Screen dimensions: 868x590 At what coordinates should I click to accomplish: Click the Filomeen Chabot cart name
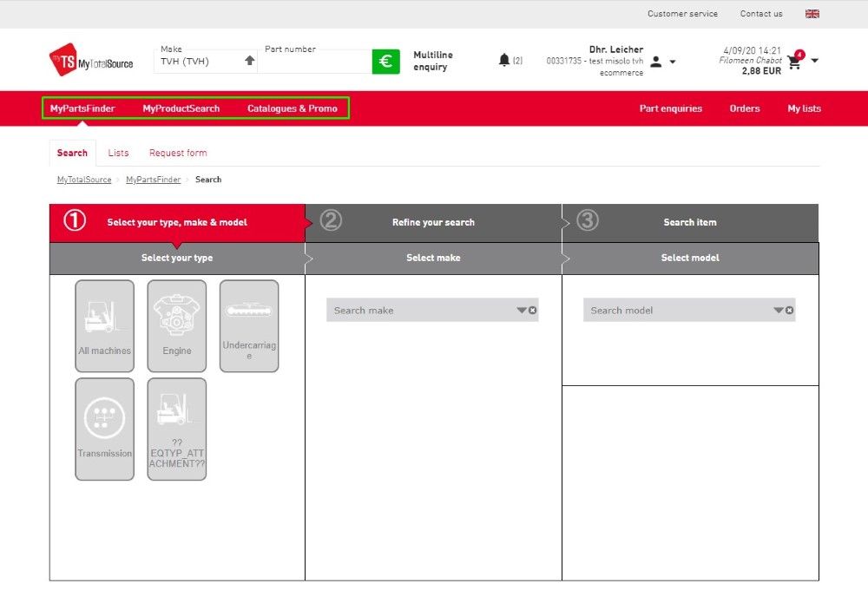click(750, 61)
